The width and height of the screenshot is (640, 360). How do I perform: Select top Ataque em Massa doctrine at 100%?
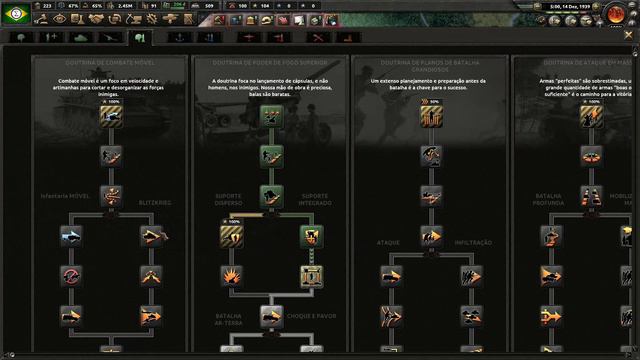pos(591,116)
